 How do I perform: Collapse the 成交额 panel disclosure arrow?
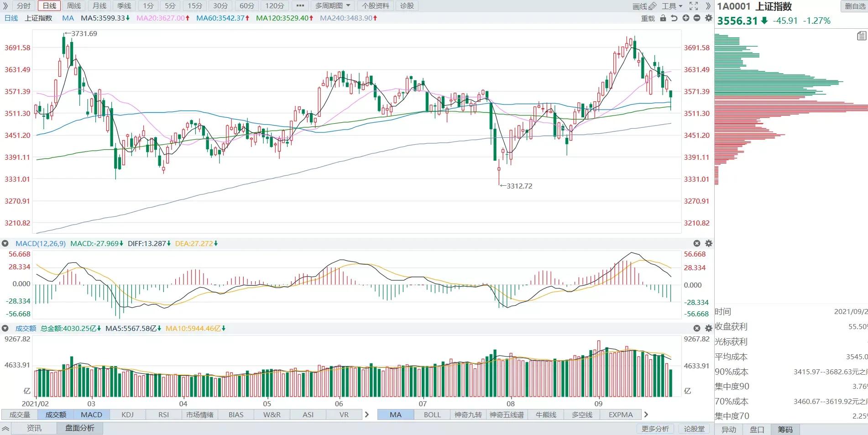[x=5, y=328]
